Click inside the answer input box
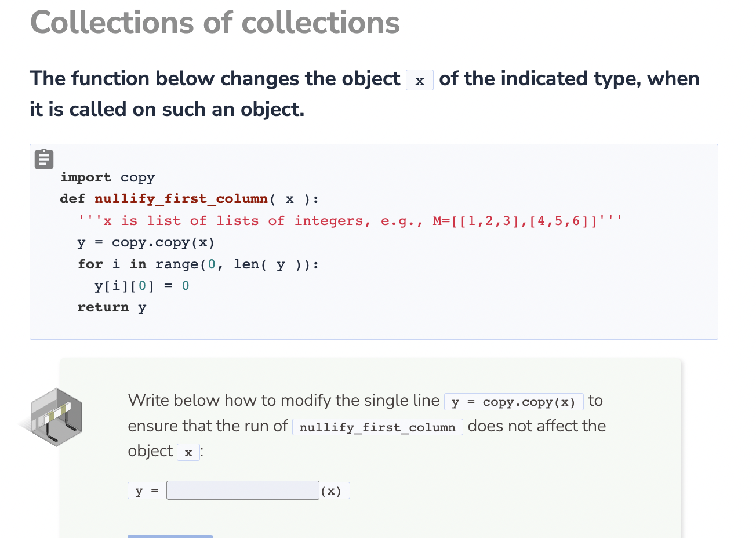The width and height of the screenshot is (756, 538). tap(242, 490)
